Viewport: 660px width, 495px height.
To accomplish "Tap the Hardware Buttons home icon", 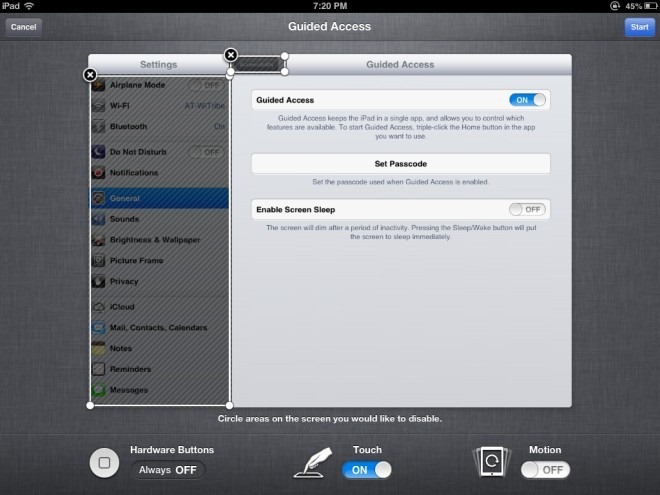I will (x=104, y=463).
